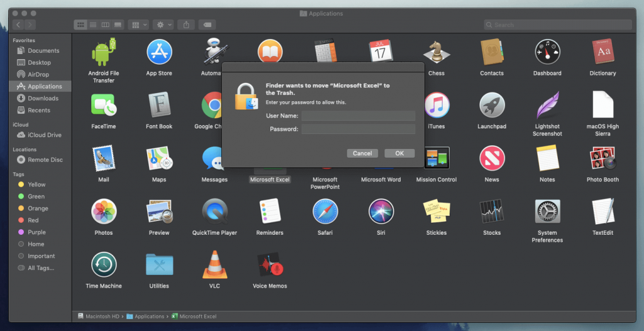Image resolution: width=644 pixels, height=331 pixels.
Task: Launch the App Store icon
Action: click(159, 52)
